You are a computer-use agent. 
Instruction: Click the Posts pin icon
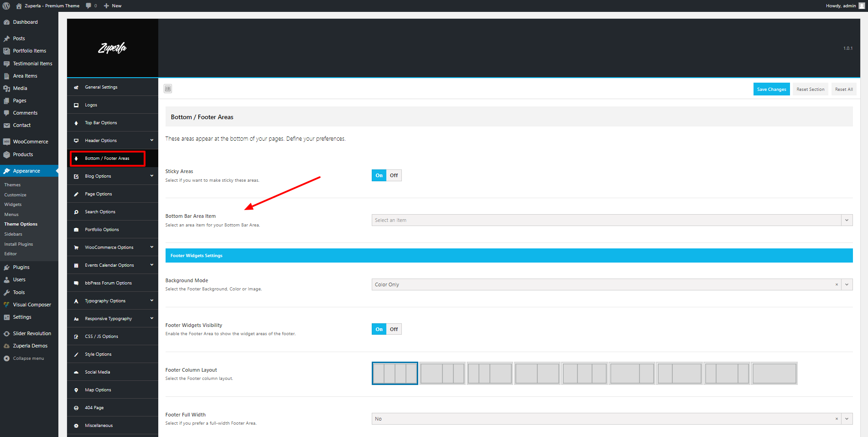6,38
